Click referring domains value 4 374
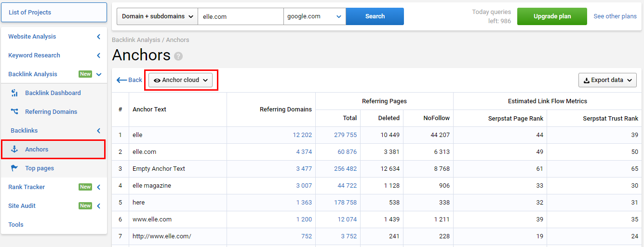The height and width of the screenshot is (247, 644). tap(304, 152)
